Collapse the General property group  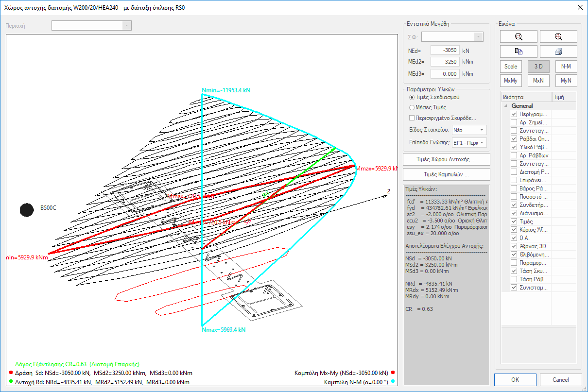tap(506, 106)
